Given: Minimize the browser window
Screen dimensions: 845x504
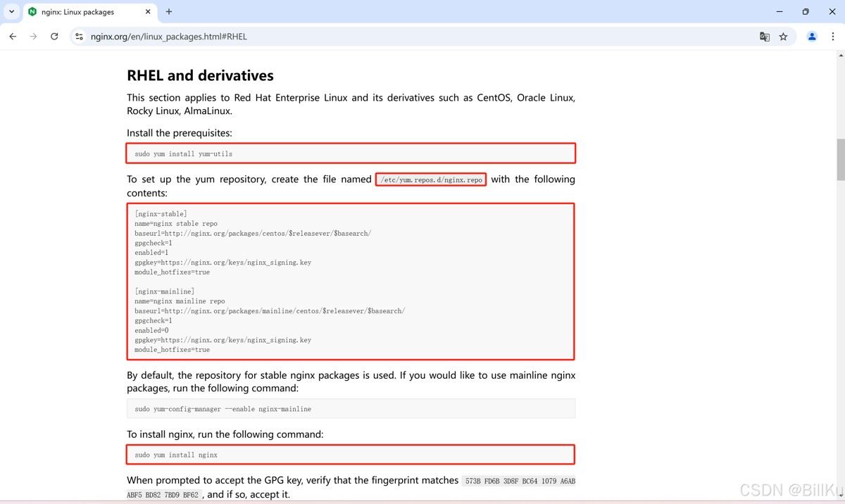Looking at the screenshot, I should pos(780,12).
